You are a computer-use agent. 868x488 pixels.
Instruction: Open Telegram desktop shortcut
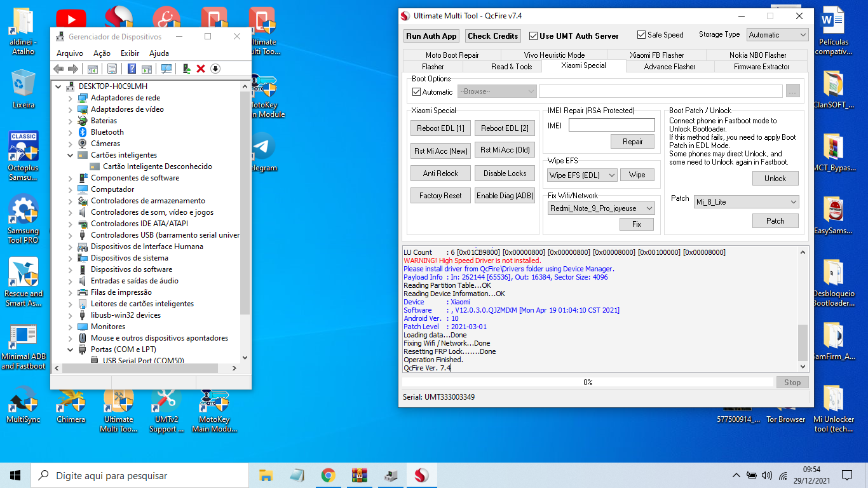click(x=262, y=152)
